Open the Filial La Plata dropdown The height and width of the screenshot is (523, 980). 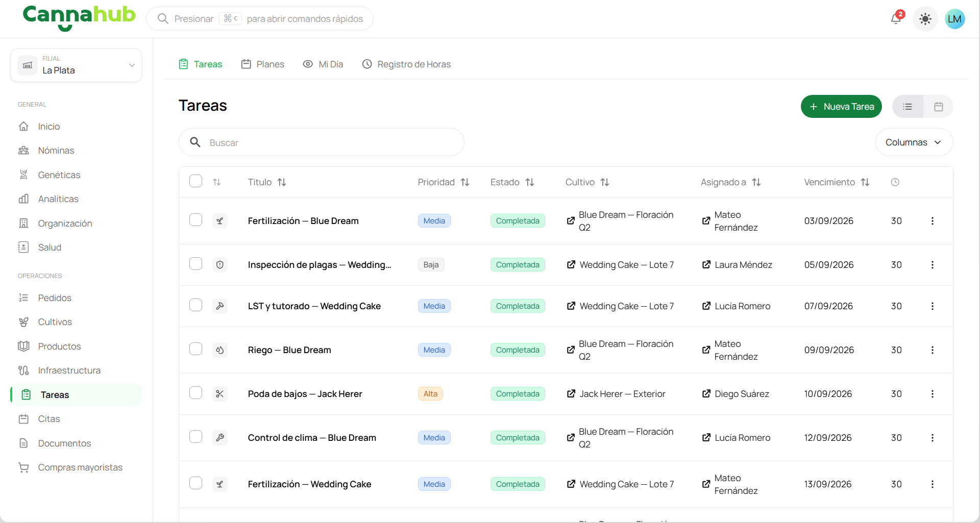tap(77, 65)
